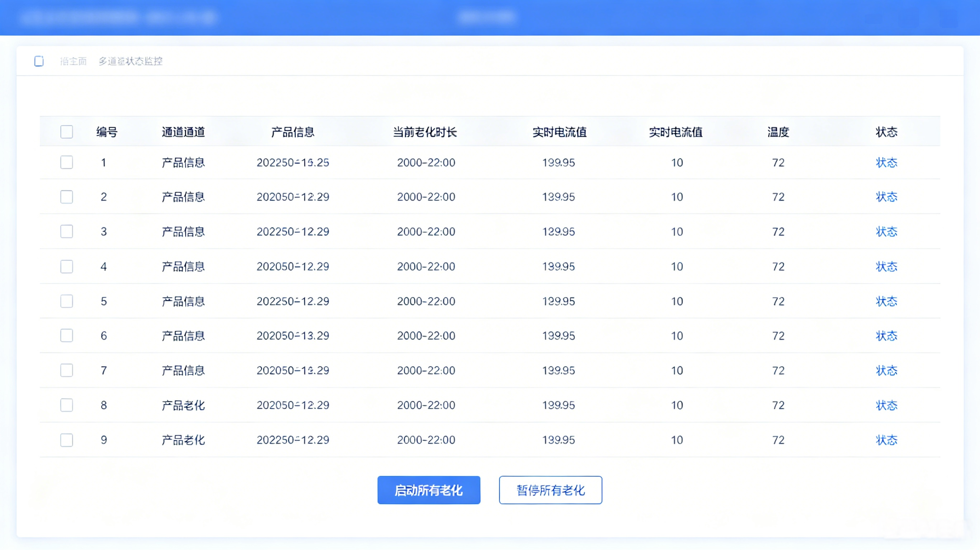Click the breadcrumb page icon

(x=39, y=61)
